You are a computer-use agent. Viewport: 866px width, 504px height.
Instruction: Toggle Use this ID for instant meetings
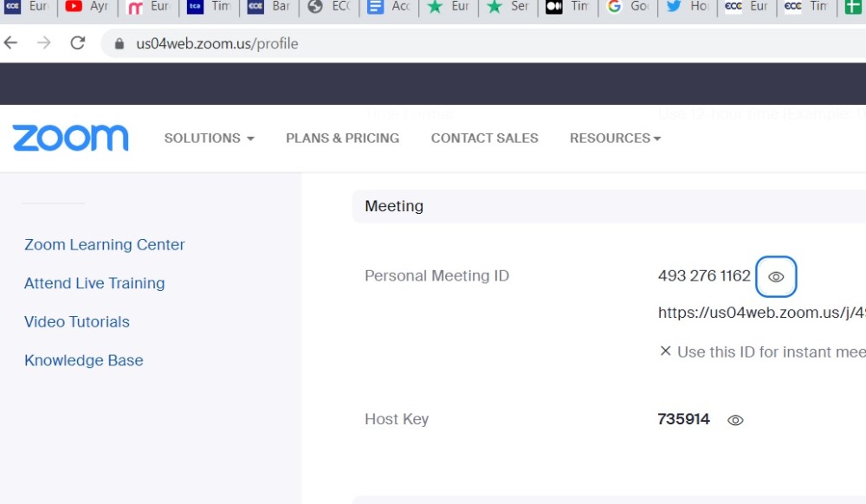coord(665,352)
